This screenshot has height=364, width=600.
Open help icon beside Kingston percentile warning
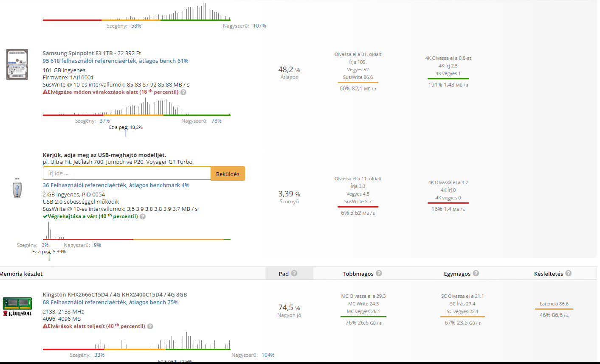click(x=150, y=326)
